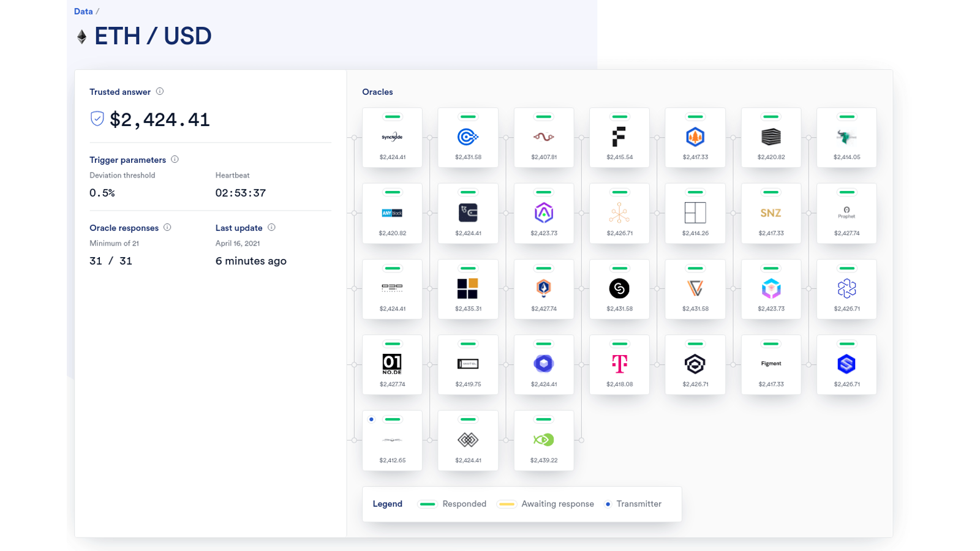This screenshot has width=980, height=551.
Task: Show info for Last update
Action: coord(271,227)
